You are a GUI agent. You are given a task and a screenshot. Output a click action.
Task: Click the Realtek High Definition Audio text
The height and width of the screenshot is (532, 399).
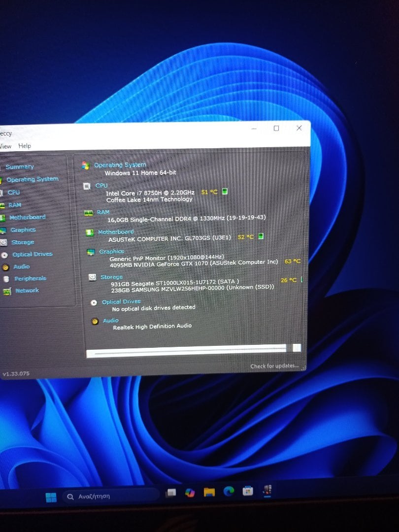click(x=152, y=327)
